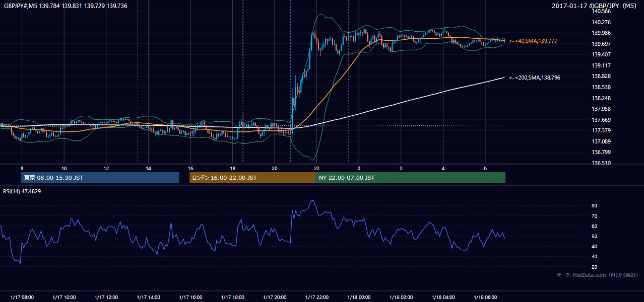This screenshot has width=644, height=302.
Task: Click hour tick 0 under the price chart
Action: pyautogui.click(x=359, y=168)
